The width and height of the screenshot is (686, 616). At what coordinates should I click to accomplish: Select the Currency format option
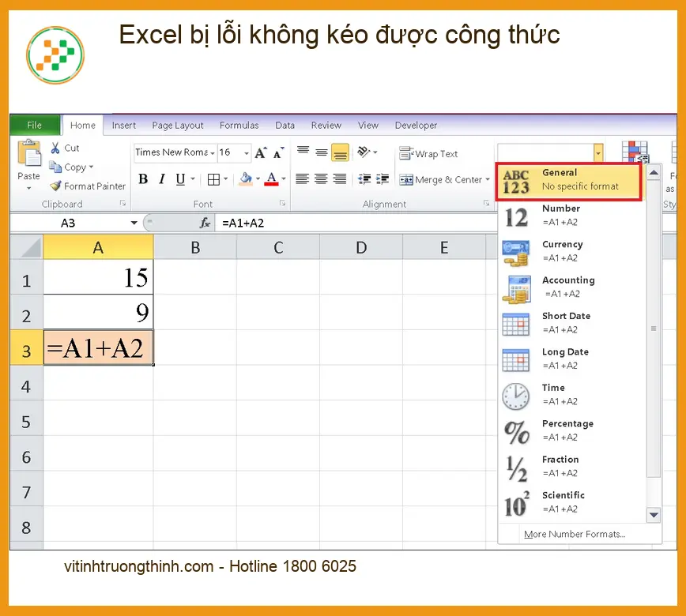(571, 251)
